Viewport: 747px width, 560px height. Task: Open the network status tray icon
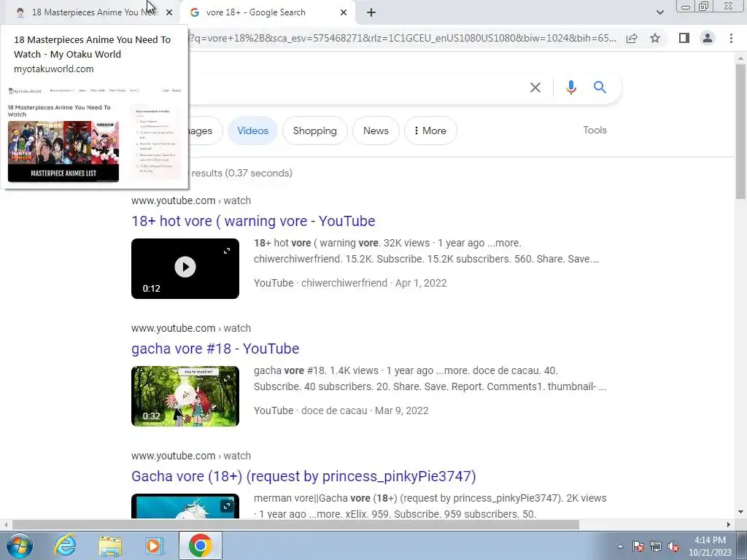pyautogui.click(x=656, y=546)
